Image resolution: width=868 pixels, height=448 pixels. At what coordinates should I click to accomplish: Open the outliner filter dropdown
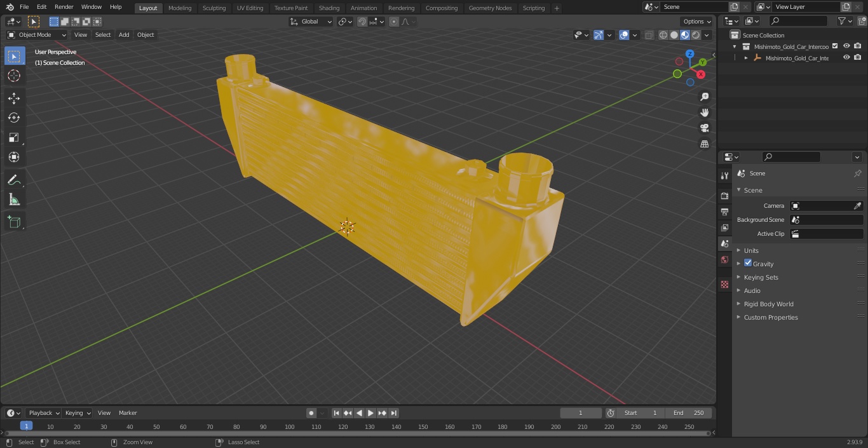[x=844, y=21]
